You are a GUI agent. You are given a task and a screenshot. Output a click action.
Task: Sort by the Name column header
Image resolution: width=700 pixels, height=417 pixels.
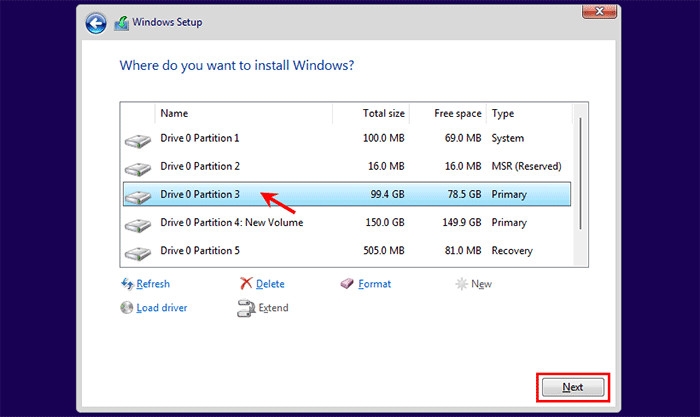(244, 113)
